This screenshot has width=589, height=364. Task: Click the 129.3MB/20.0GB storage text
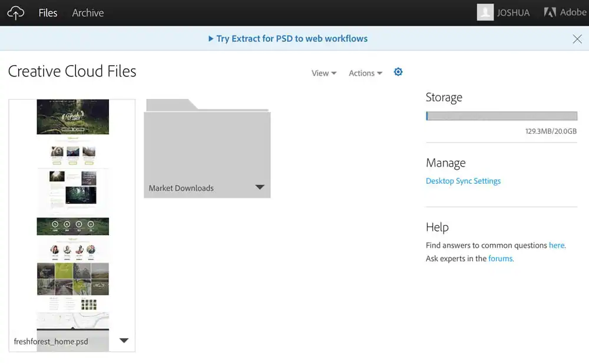[551, 131]
